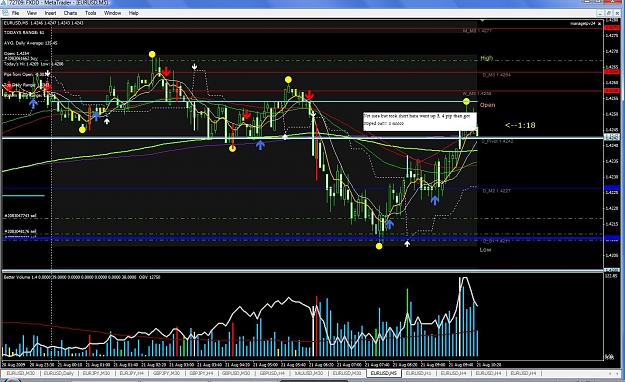Switch to the EURJPY,H4 chart tab
Screen dimensions: 625x382
point(132,374)
